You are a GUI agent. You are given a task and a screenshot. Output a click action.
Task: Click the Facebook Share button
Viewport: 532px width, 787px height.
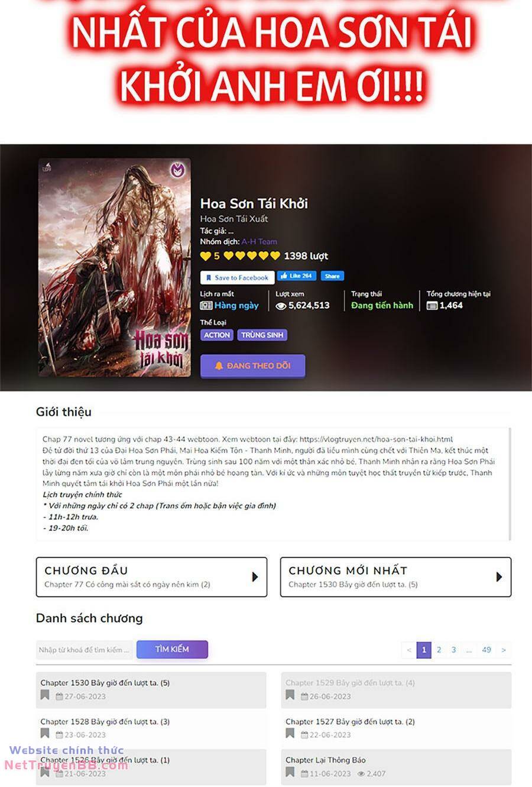(x=332, y=276)
